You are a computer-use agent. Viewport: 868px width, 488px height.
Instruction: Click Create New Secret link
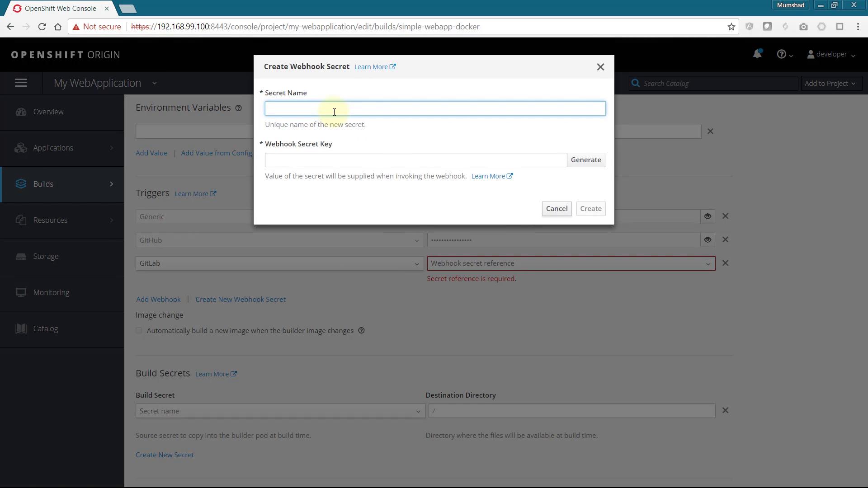(x=165, y=455)
